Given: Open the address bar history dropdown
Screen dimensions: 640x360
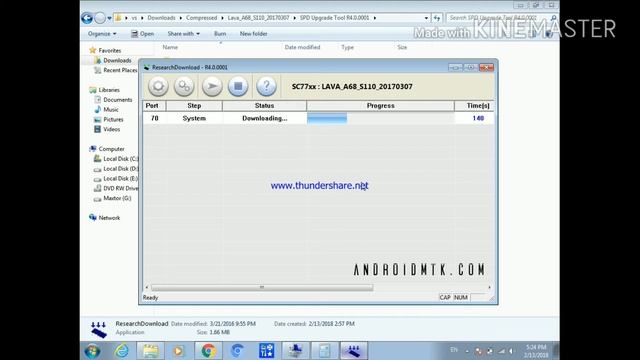Looking at the screenshot, I should click(x=426, y=18).
